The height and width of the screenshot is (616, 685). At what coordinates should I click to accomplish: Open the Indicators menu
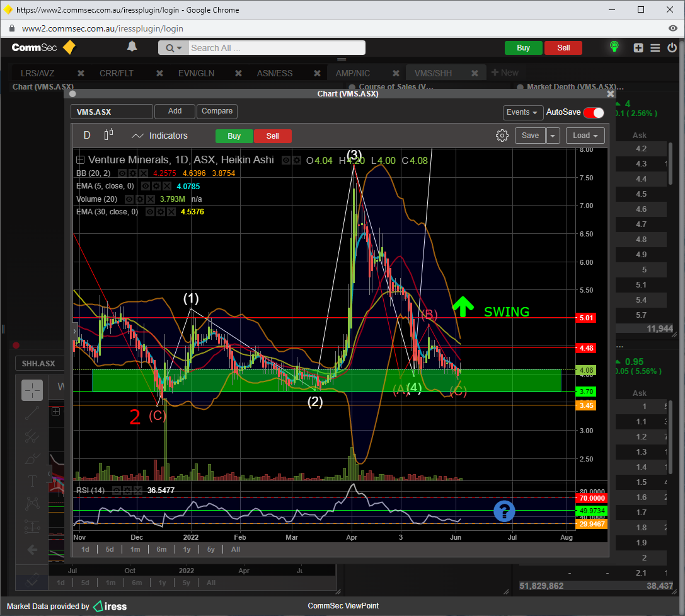(159, 136)
